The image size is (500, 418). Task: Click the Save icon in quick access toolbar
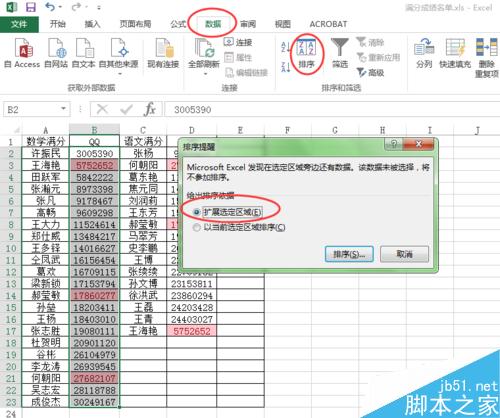click(x=31, y=7)
